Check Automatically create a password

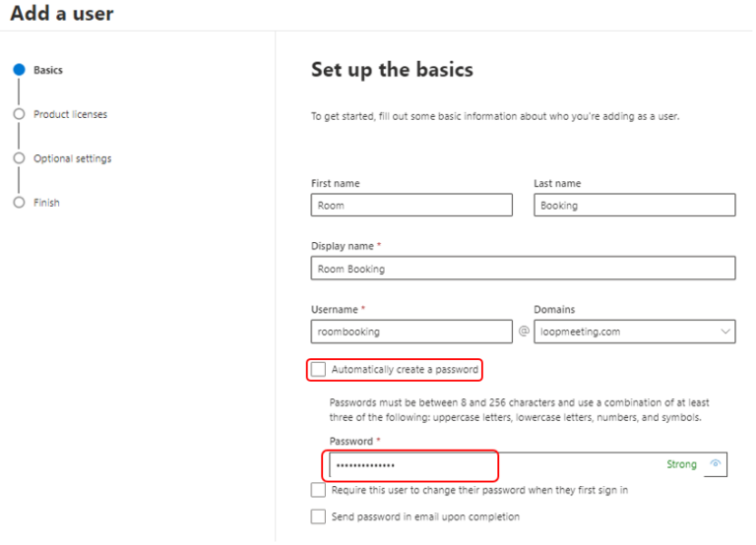[318, 369]
